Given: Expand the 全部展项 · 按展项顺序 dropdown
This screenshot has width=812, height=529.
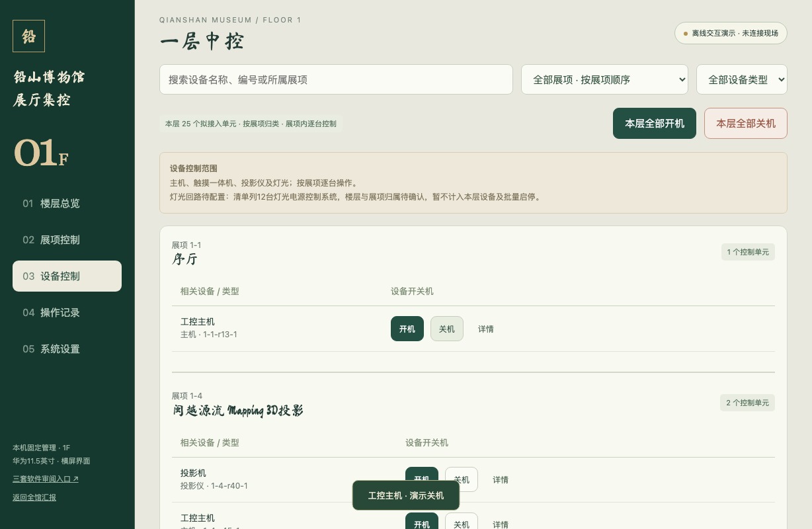Looking at the screenshot, I should 604,79.
